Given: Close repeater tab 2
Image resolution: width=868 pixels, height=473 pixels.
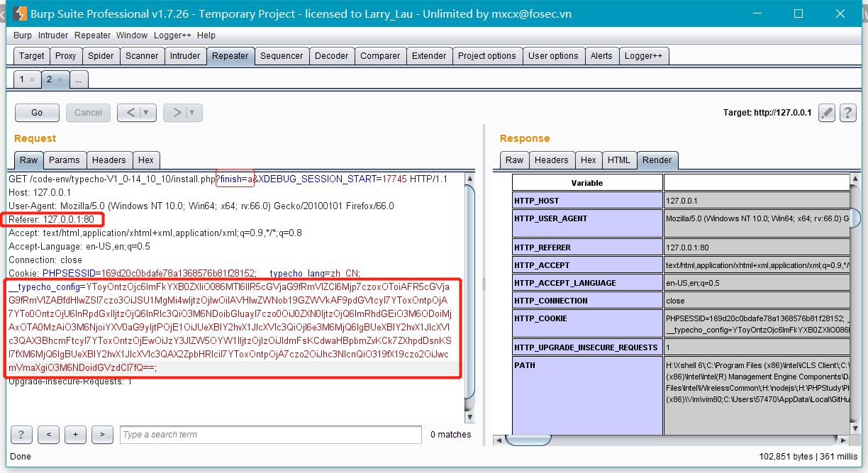Looking at the screenshot, I should coord(60,80).
